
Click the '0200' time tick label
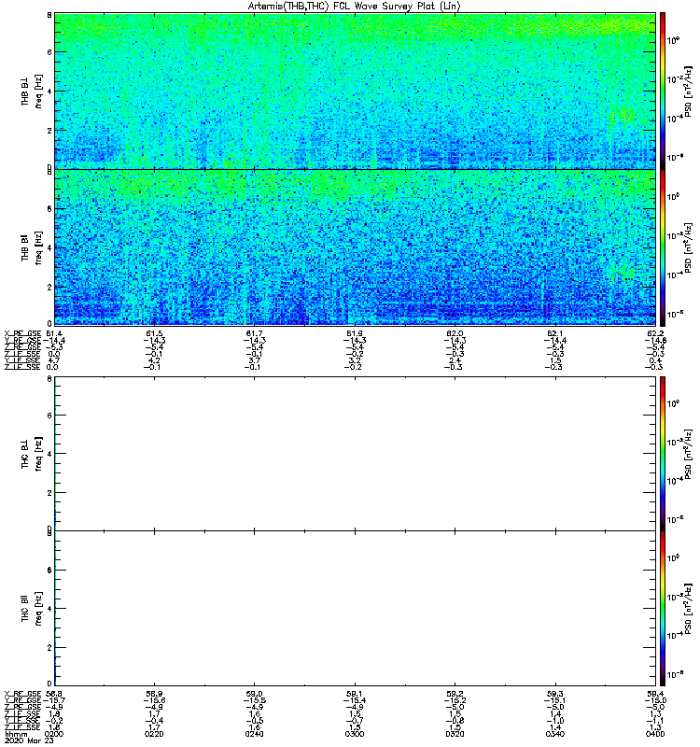(53, 734)
